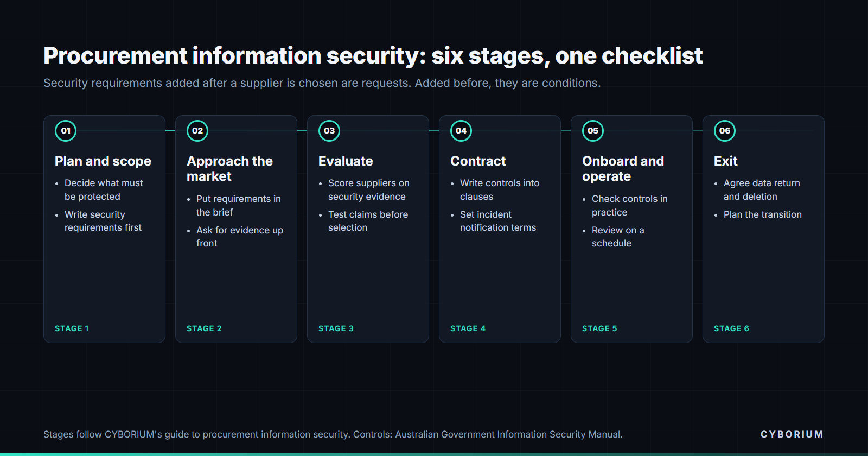
Task: Click 'Put requirements in the brief' bullet
Action: 239,206
